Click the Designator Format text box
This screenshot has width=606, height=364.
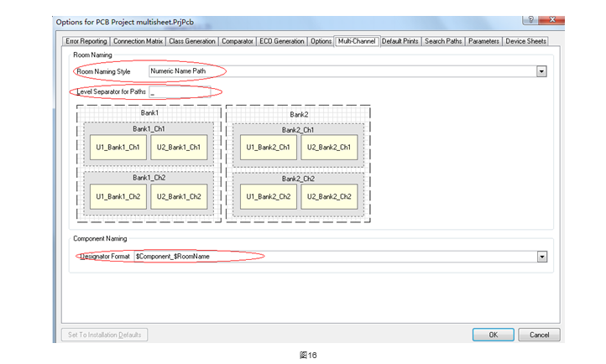click(x=334, y=257)
